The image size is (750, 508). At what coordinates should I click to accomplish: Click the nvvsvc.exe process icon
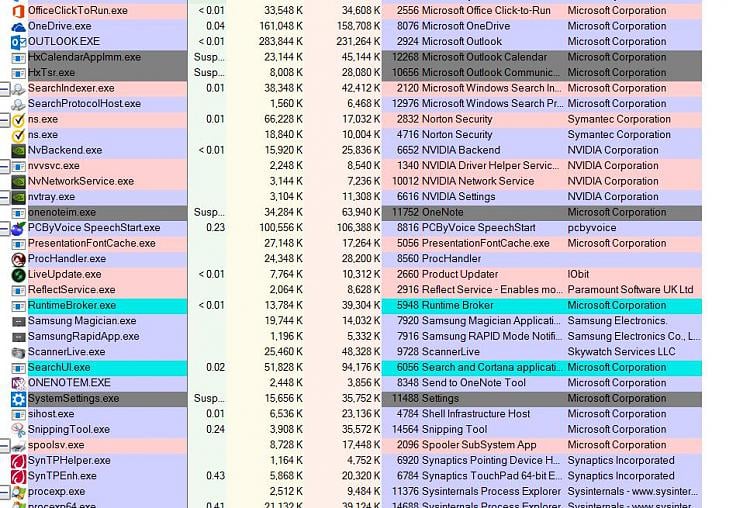tap(18, 166)
